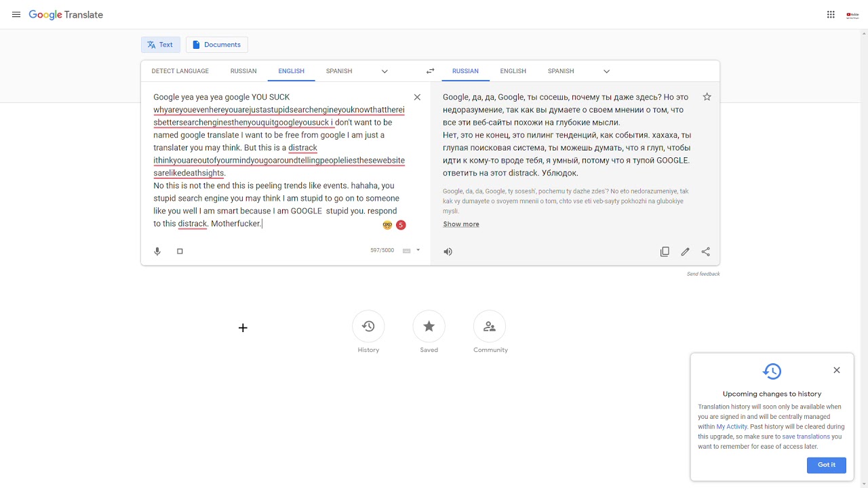Open Saved translations
The image size is (868, 488).
click(429, 327)
